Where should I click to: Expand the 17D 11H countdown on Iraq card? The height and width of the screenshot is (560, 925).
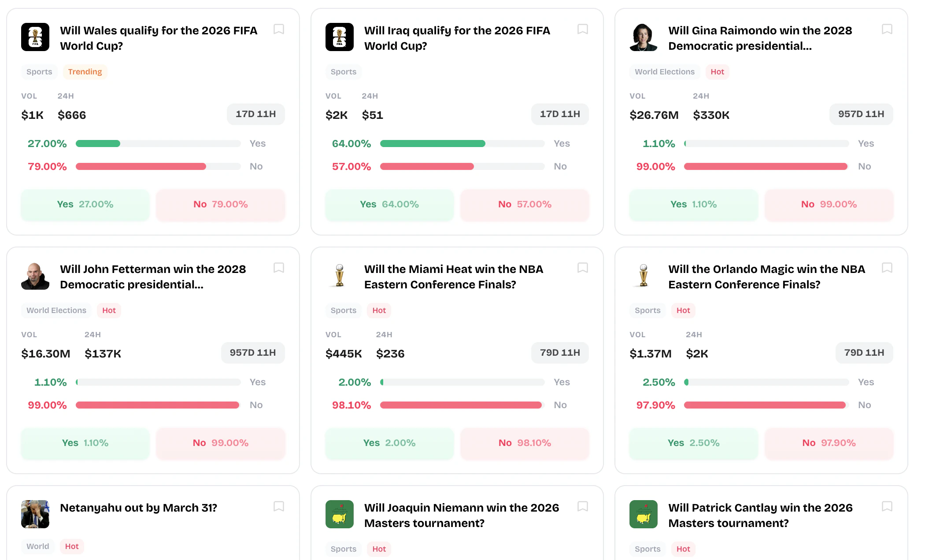pyautogui.click(x=560, y=114)
